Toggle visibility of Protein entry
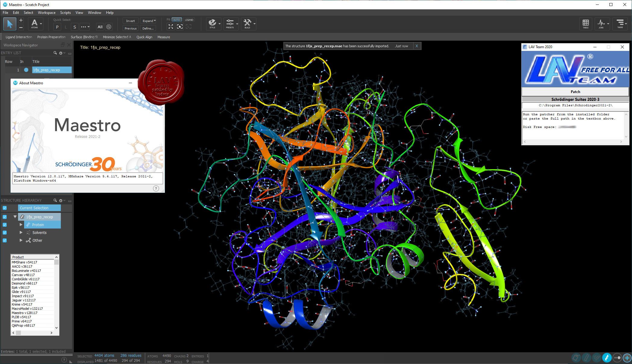This screenshot has width=632, height=364. point(4,224)
